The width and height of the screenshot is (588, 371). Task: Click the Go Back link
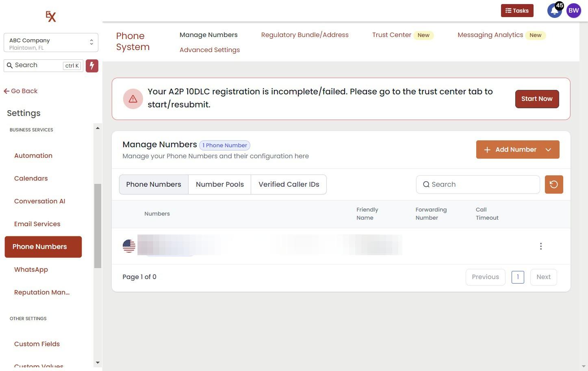pyautogui.click(x=21, y=91)
